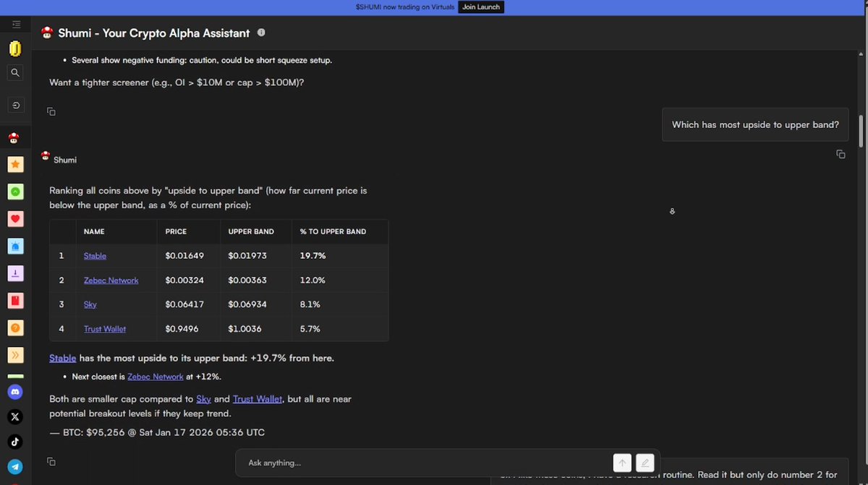The width and height of the screenshot is (868, 485).
Task: Open the TikTok icon in the sidebar
Action: [15, 442]
